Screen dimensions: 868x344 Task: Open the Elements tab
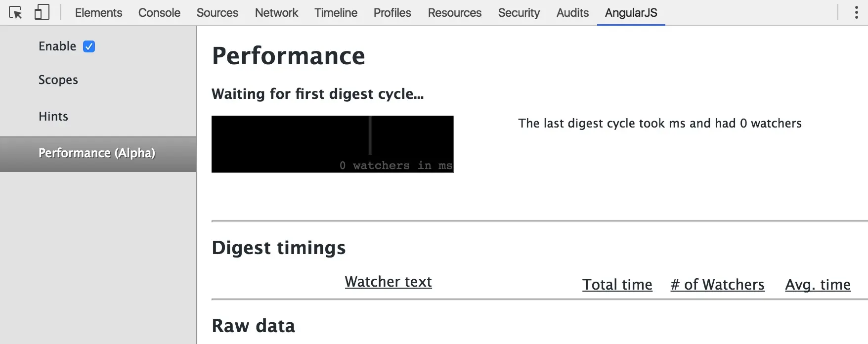click(x=98, y=12)
